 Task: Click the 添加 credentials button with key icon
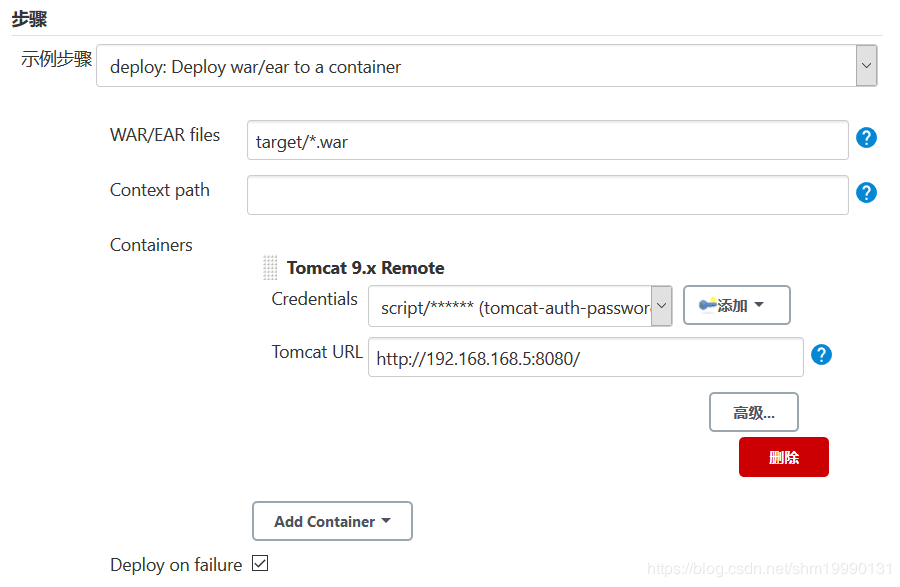(736, 305)
